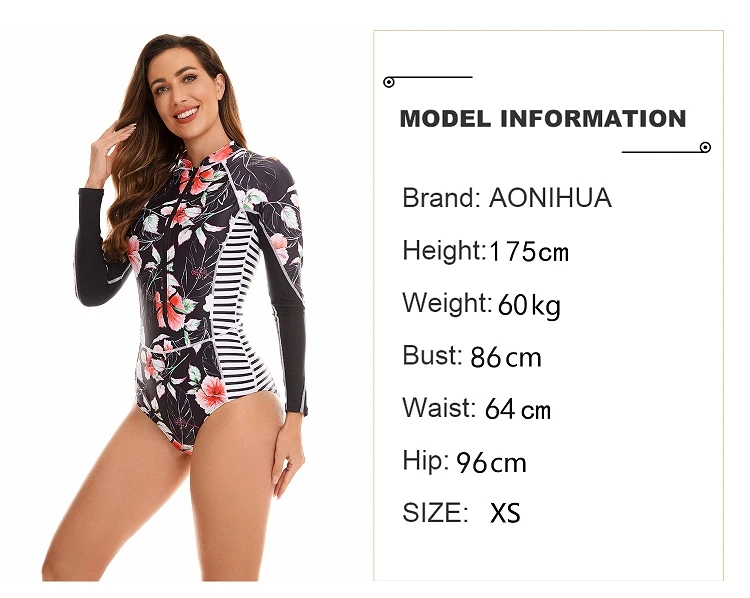750x598 pixels.
Task: Click the Waist 64cm line
Action: tap(476, 409)
